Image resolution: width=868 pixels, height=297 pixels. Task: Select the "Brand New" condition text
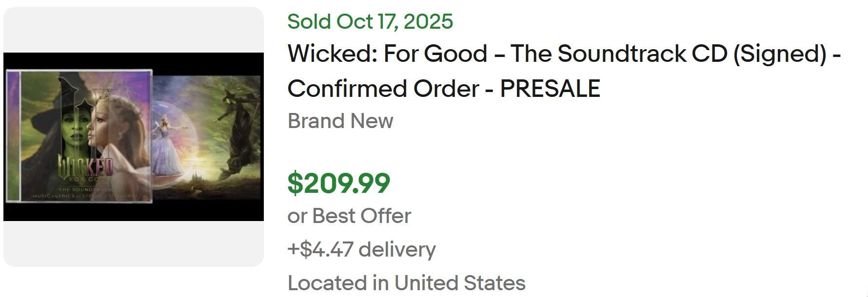(340, 121)
